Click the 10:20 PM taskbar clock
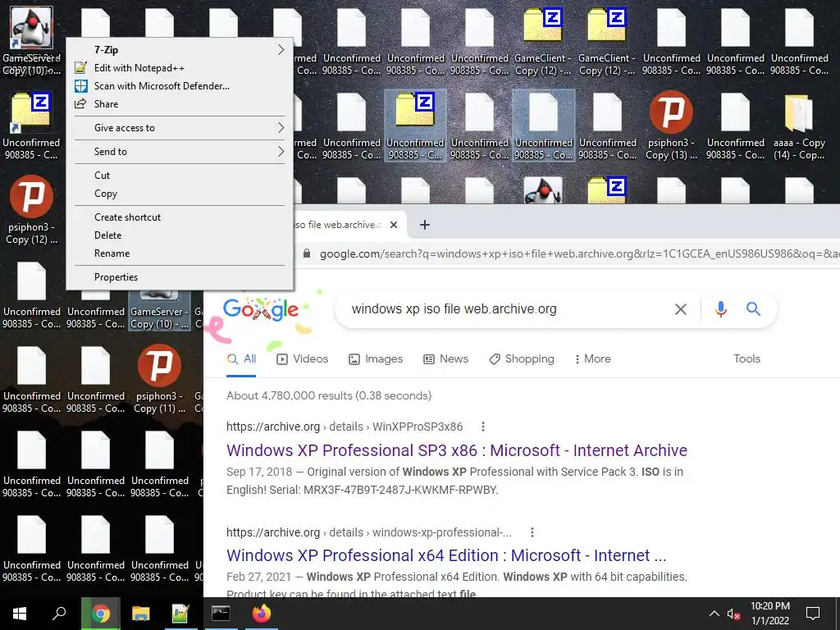Viewport: 840px width, 630px height. click(x=770, y=614)
